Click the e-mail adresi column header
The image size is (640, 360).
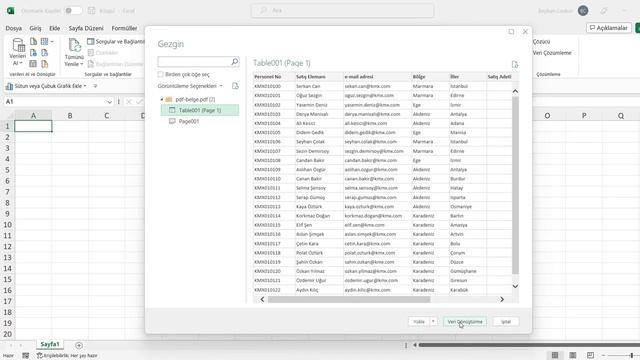377,77
